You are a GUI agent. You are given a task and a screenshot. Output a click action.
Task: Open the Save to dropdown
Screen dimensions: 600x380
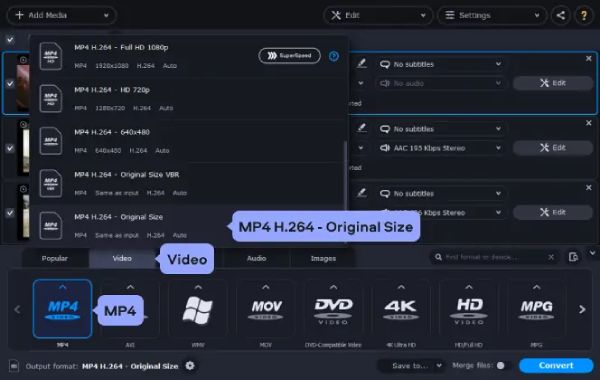point(412,366)
